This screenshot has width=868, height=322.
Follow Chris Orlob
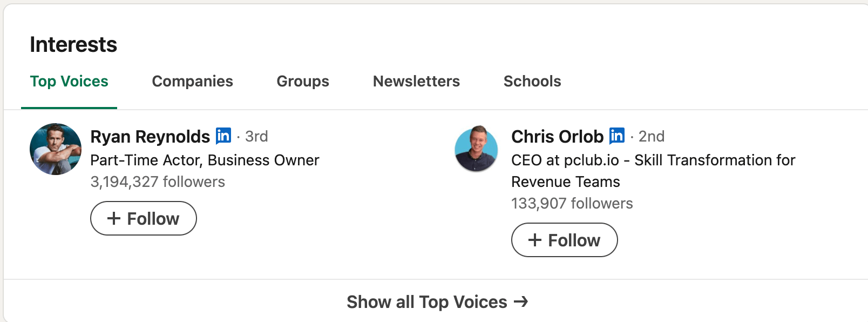[565, 240]
